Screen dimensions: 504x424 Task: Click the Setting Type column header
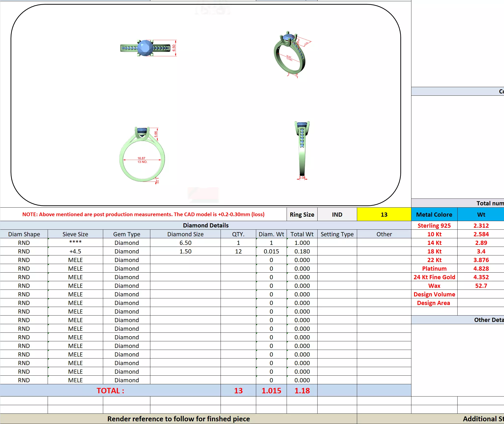point(337,234)
